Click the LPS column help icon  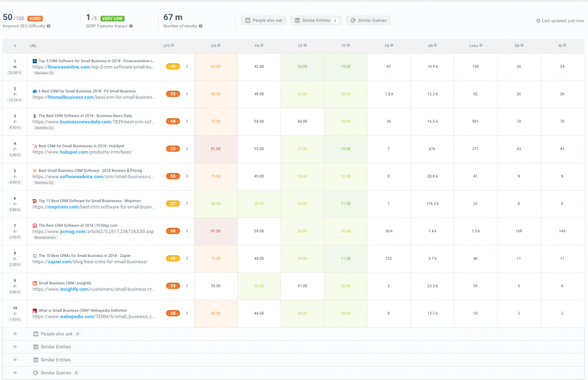click(x=172, y=45)
